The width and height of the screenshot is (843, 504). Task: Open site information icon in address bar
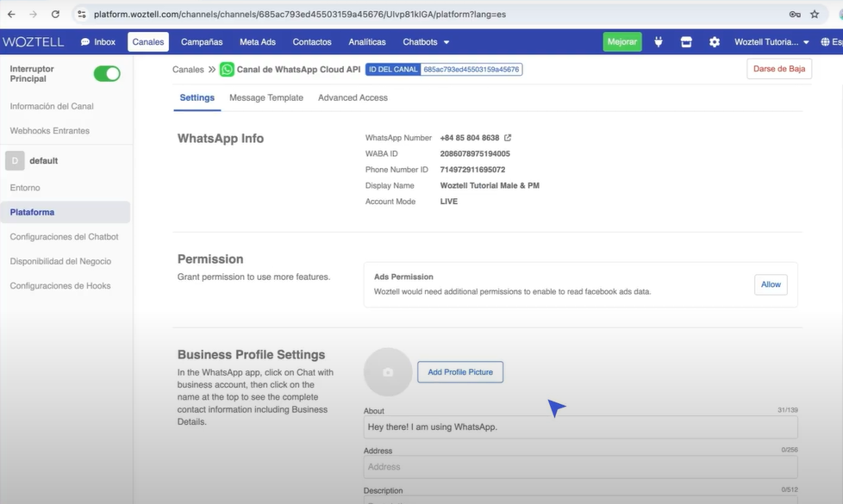pos(82,15)
